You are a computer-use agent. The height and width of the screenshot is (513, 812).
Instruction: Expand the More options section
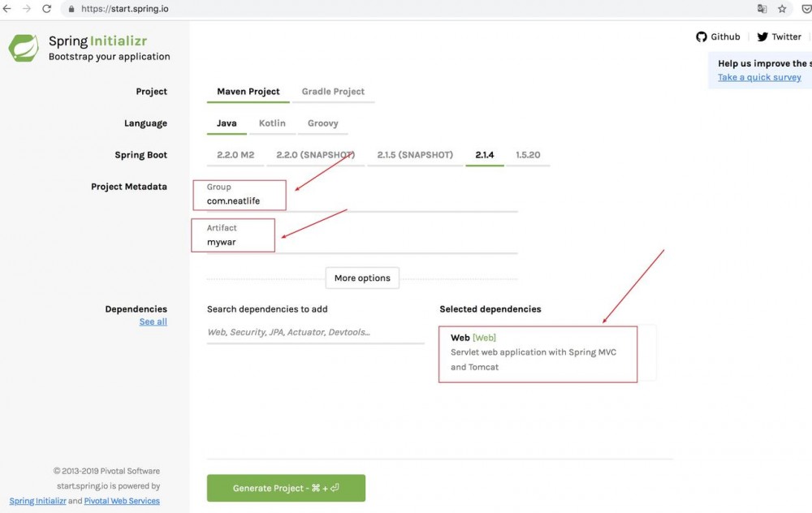point(362,278)
